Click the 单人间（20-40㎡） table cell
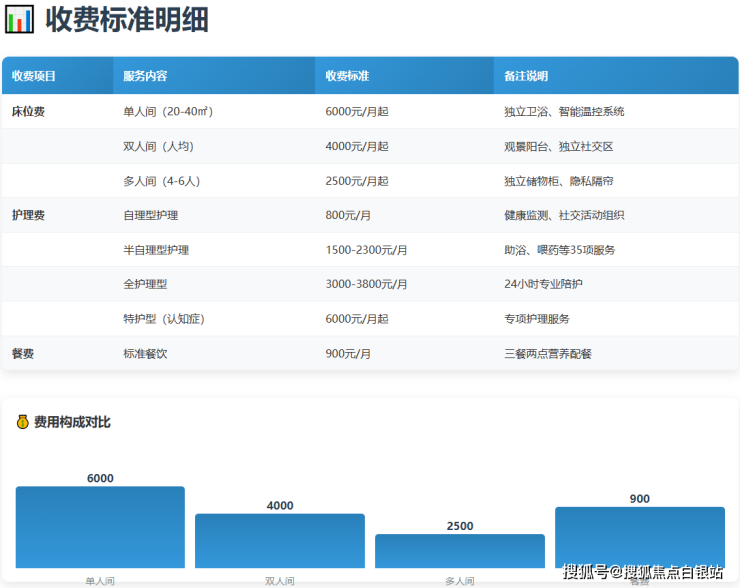This screenshot has height=588, width=740. pyautogui.click(x=168, y=112)
